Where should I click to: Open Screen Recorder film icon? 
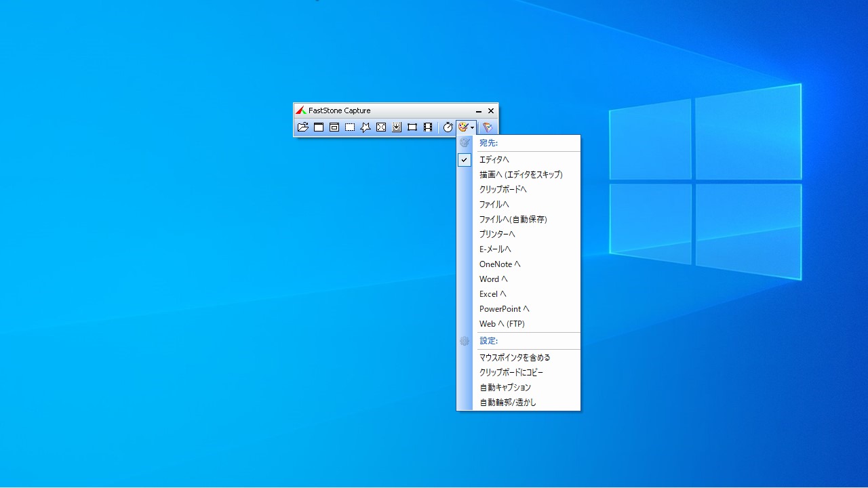click(428, 127)
